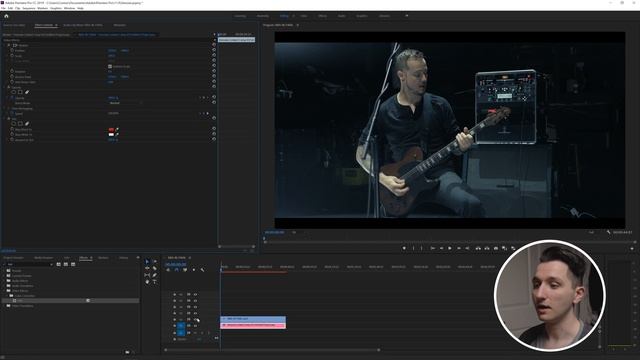640x360 pixels.
Task: Toggle the Uniform Scale checkbox
Action: click(110, 66)
